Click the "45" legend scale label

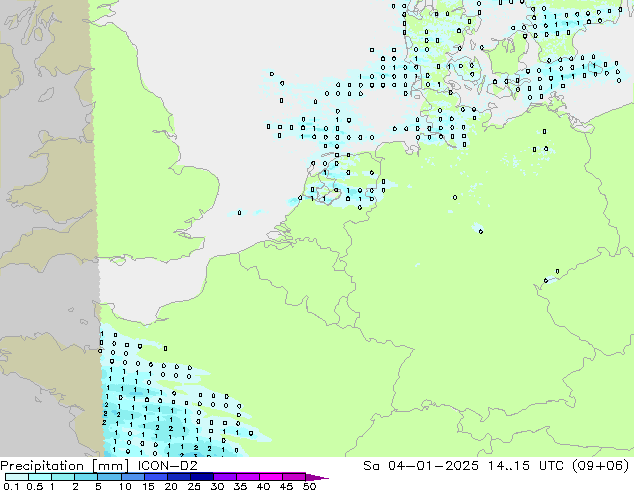point(286,486)
